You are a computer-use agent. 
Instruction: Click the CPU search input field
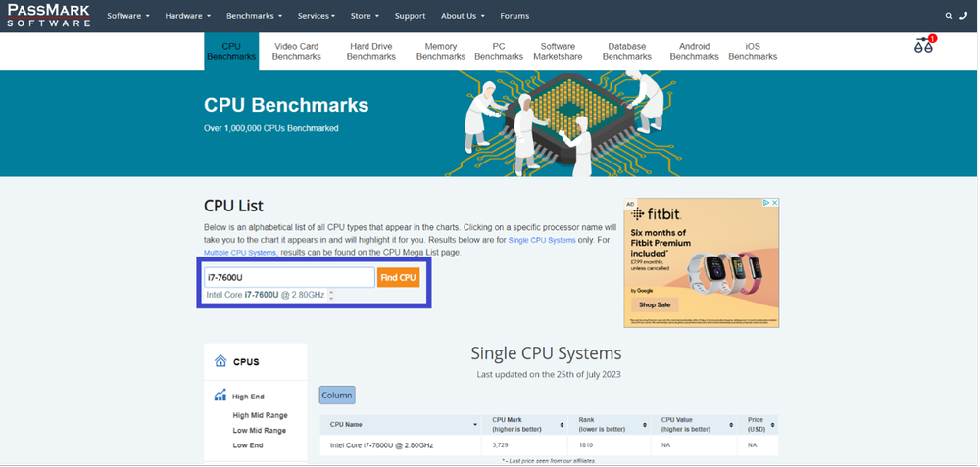pos(289,278)
